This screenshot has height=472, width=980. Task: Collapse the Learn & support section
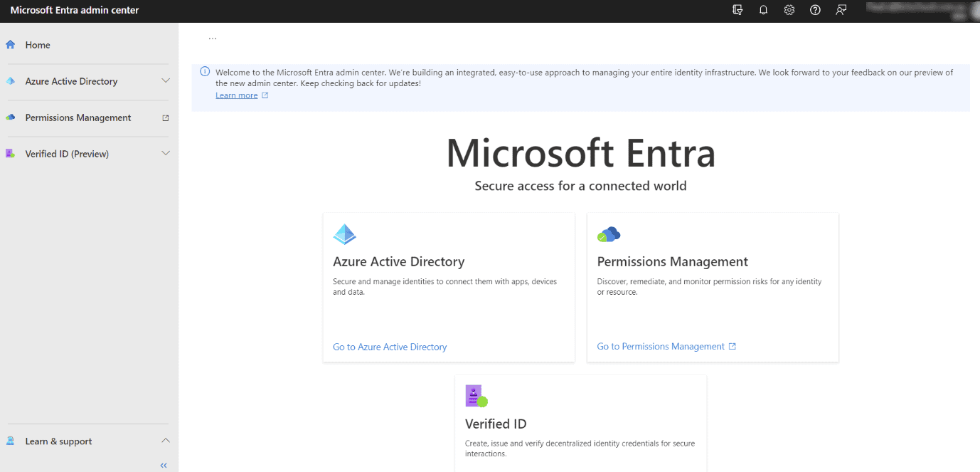coord(166,441)
